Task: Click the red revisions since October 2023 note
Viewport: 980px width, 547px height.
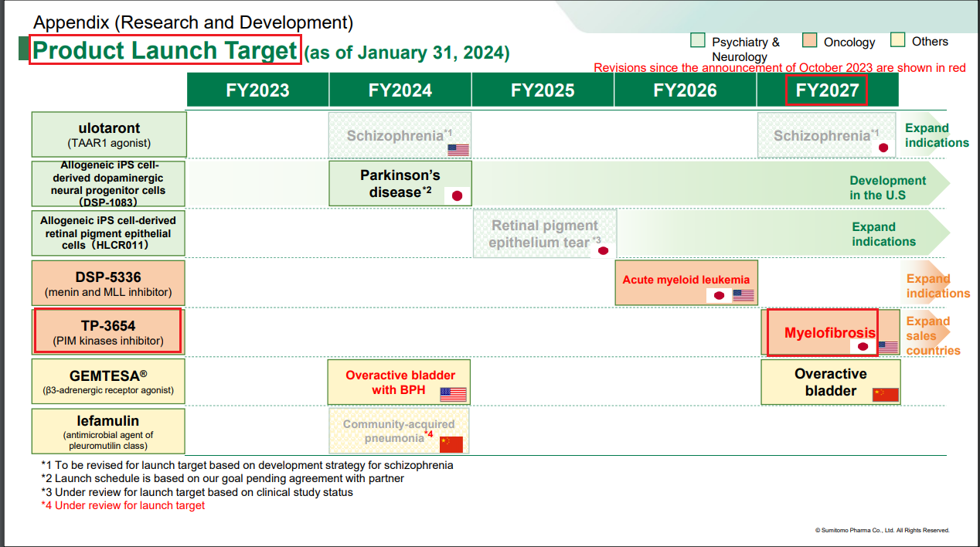Action: [780, 68]
